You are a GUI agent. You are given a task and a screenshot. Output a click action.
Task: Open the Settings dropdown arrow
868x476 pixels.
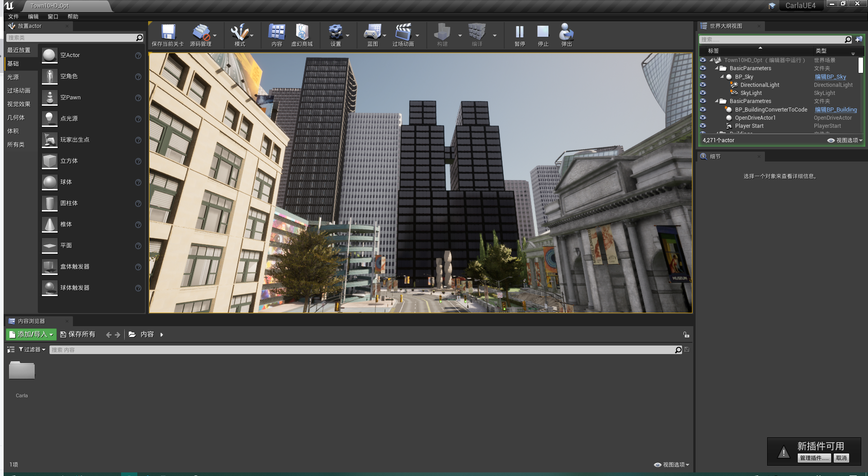(x=348, y=36)
